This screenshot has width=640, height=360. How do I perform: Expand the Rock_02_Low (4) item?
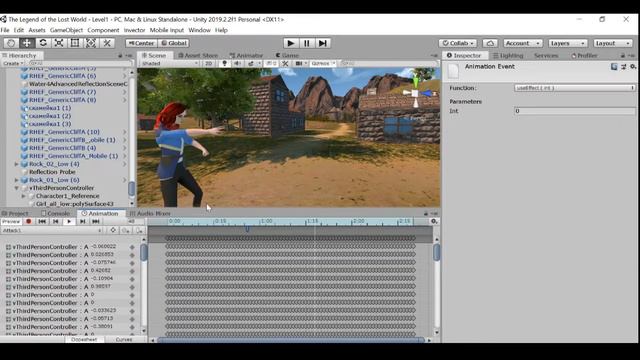click(17, 164)
